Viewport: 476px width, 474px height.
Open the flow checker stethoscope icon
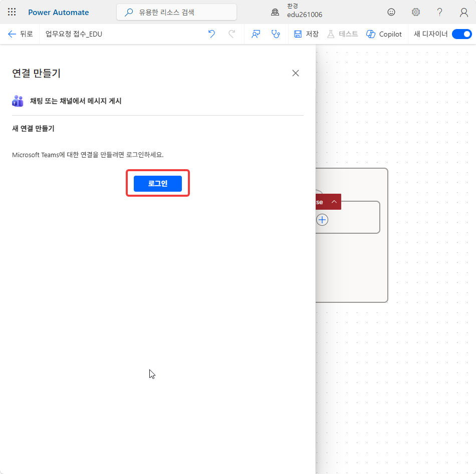point(276,34)
